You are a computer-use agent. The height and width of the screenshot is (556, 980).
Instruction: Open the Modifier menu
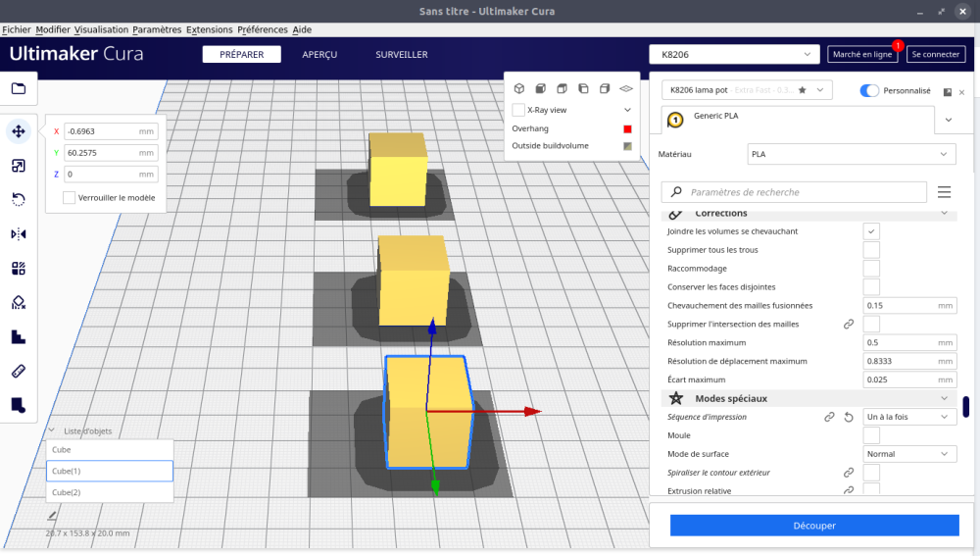53,29
